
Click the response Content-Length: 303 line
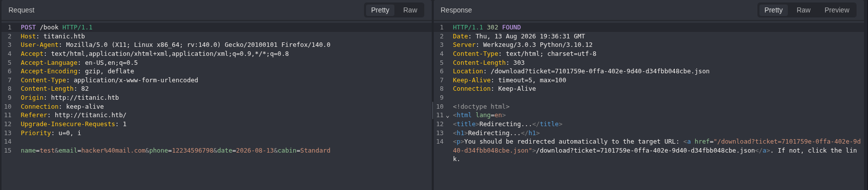click(x=489, y=63)
